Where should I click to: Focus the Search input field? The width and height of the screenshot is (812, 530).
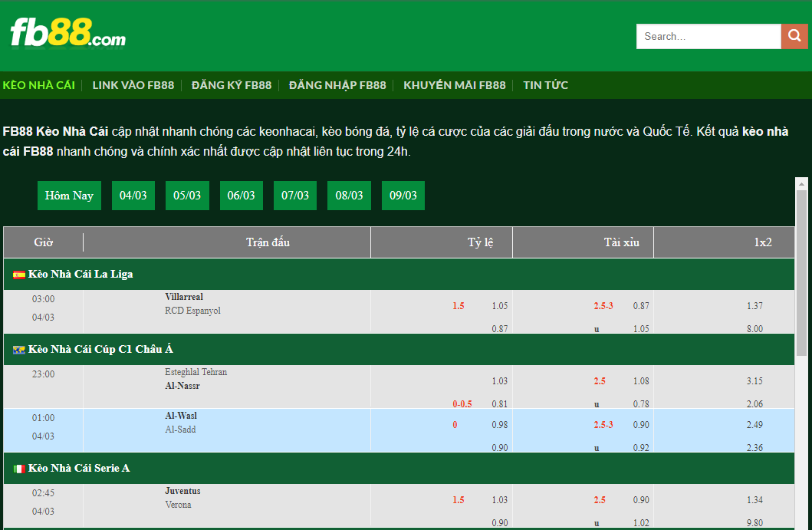[708, 36]
